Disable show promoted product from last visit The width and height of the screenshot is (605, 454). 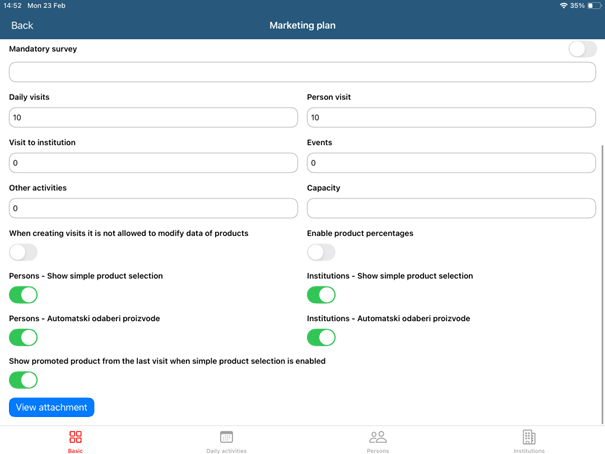click(23, 380)
